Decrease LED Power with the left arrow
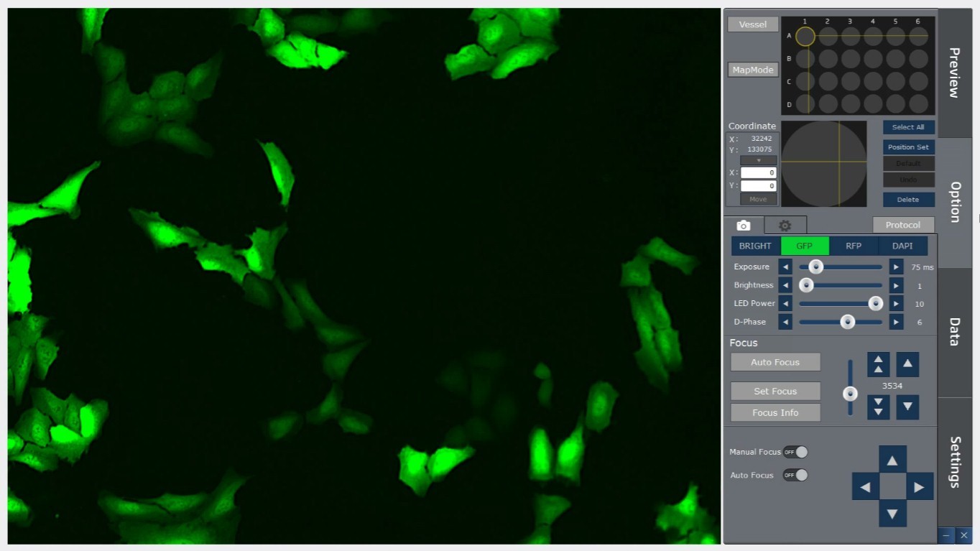The width and height of the screenshot is (980, 551). click(x=785, y=304)
